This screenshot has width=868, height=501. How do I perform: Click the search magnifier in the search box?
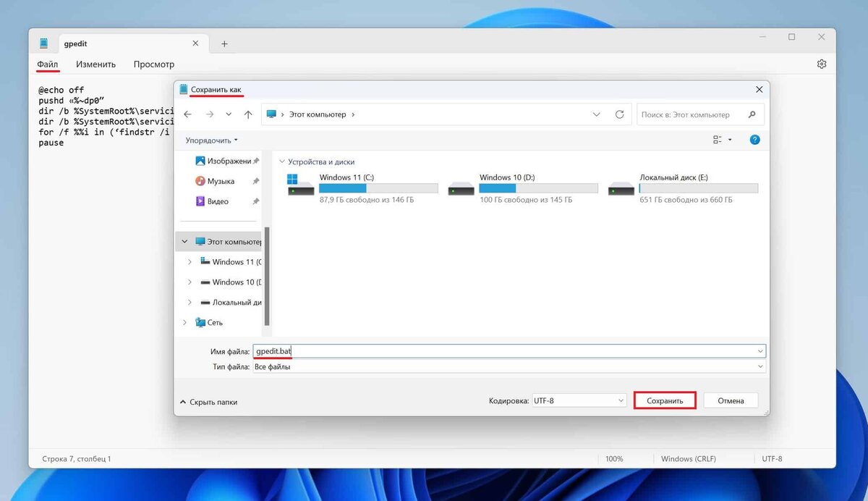(752, 114)
